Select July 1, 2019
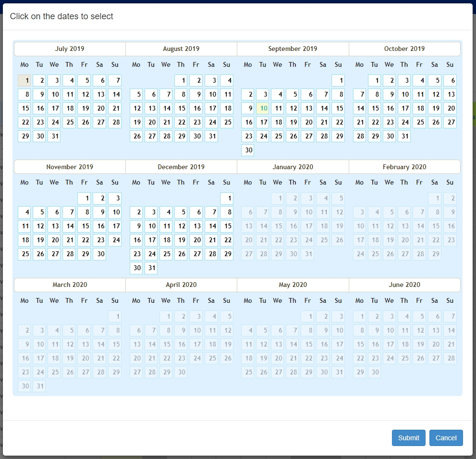The width and height of the screenshot is (476, 459). (24, 80)
